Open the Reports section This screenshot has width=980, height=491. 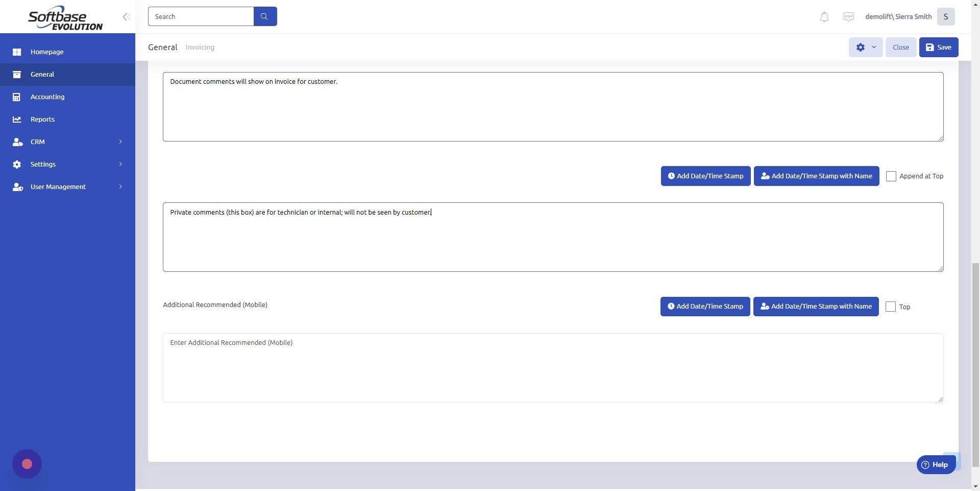tap(42, 119)
